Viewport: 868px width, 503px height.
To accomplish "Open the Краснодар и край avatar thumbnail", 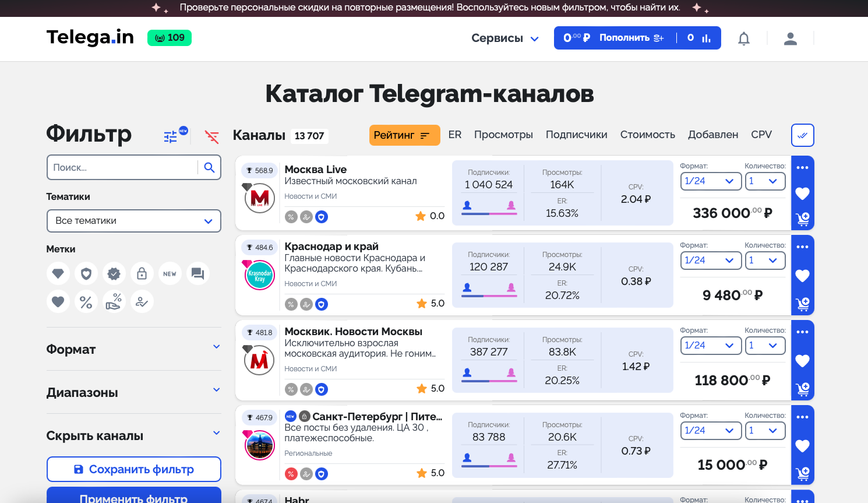I will 260,275.
